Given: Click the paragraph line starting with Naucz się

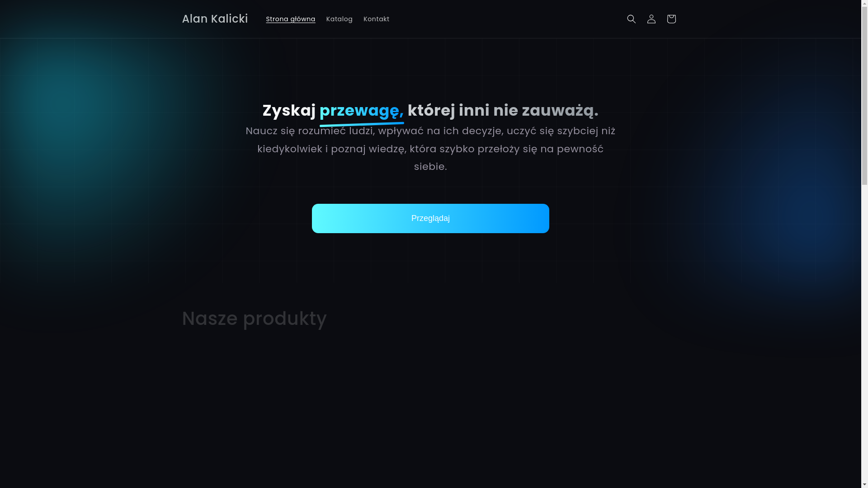Looking at the screenshot, I should [x=430, y=131].
